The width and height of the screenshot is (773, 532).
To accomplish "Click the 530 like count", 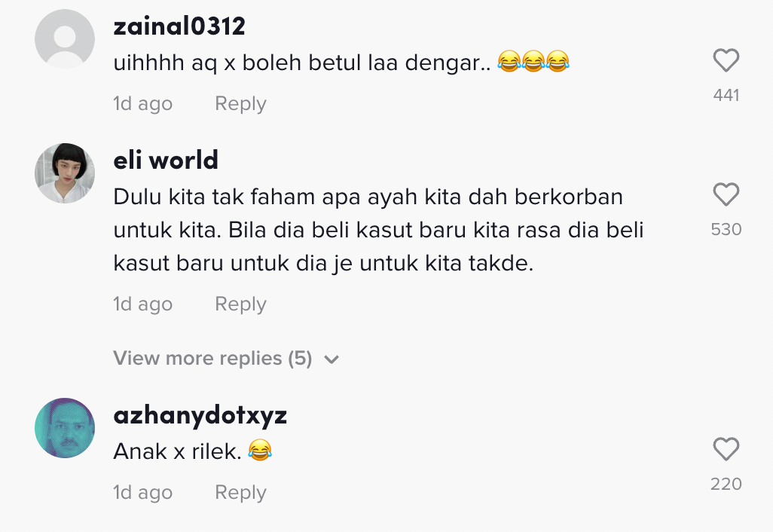I will click(726, 229).
